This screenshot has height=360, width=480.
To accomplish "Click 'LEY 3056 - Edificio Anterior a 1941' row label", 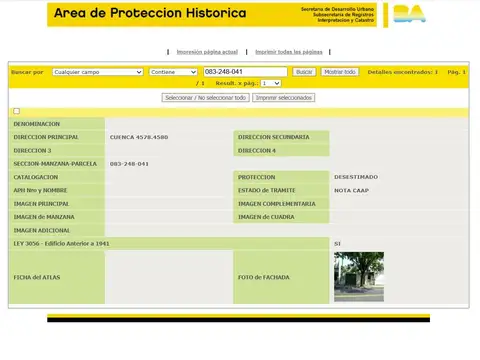I will pyautogui.click(x=61, y=244).
